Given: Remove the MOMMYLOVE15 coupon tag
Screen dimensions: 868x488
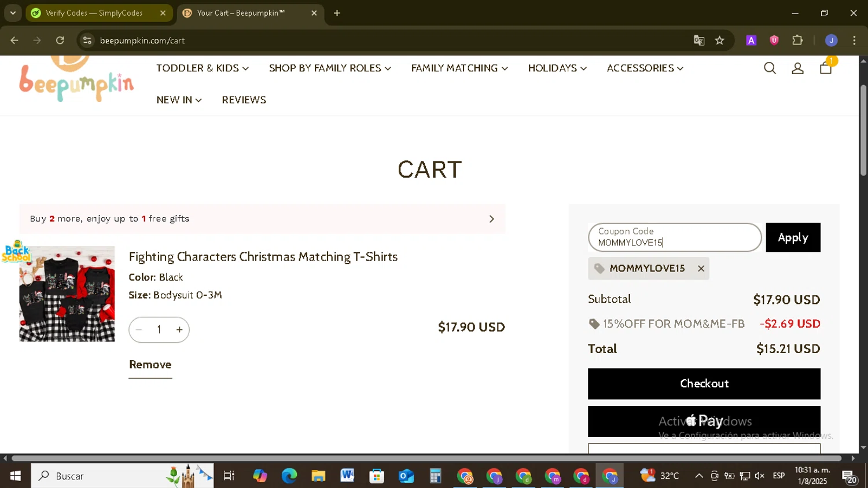Looking at the screenshot, I should [x=701, y=269].
